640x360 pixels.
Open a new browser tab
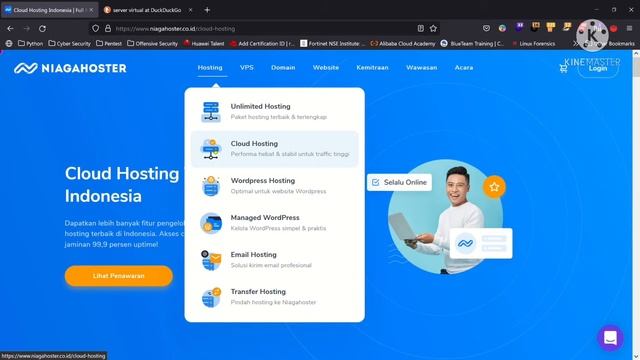pos(207,10)
